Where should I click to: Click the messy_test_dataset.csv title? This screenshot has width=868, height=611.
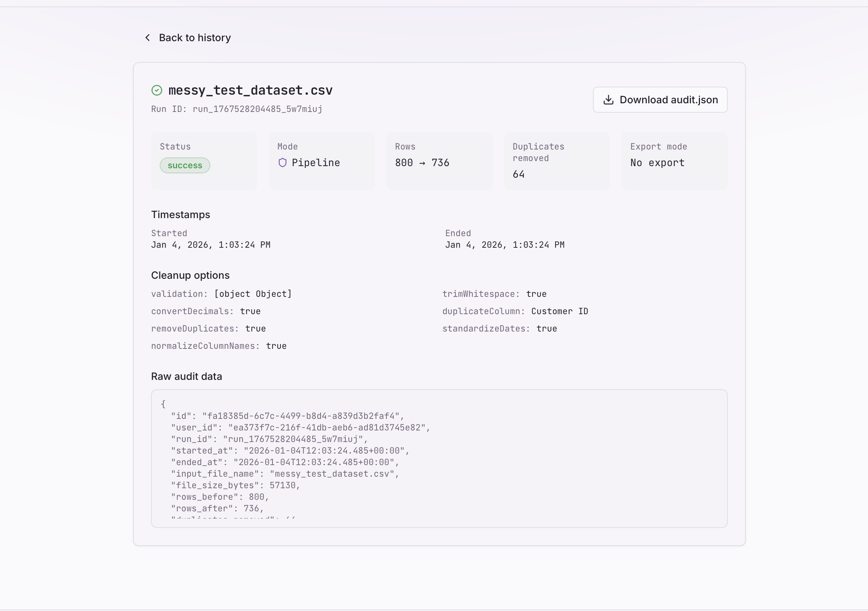(x=250, y=90)
